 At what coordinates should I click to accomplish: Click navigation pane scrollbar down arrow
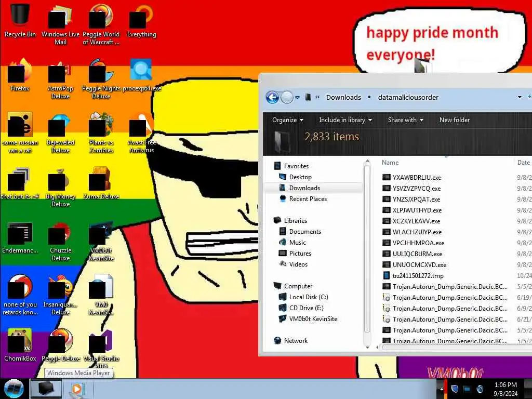[367, 347]
